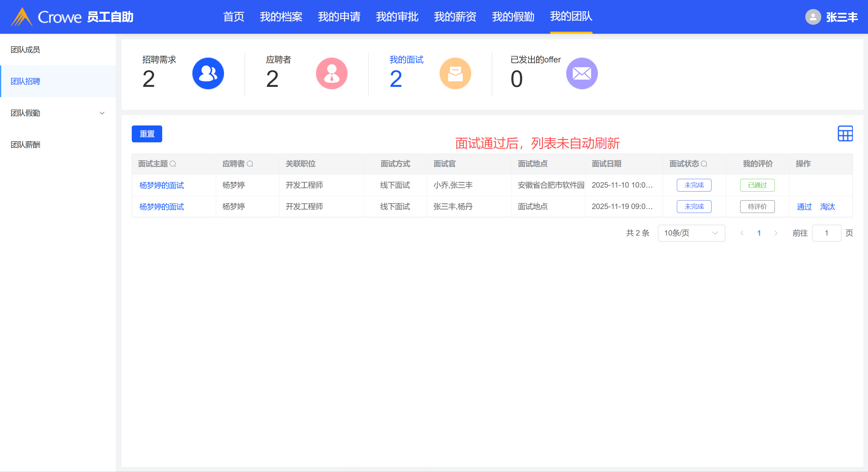
Task: Click search icon beside 应聘者 header
Action: (x=250, y=164)
